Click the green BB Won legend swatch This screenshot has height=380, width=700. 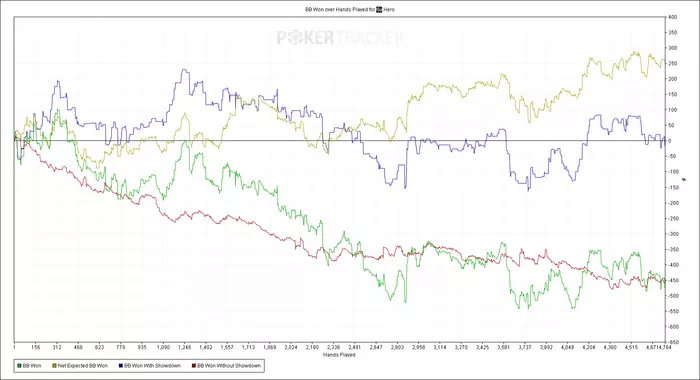[19, 366]
